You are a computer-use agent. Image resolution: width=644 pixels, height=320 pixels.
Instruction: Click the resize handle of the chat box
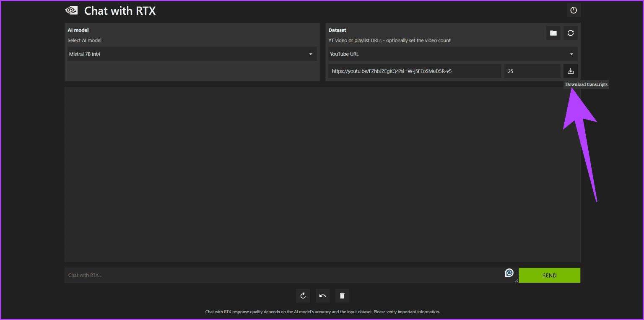[x=517, y=281]
